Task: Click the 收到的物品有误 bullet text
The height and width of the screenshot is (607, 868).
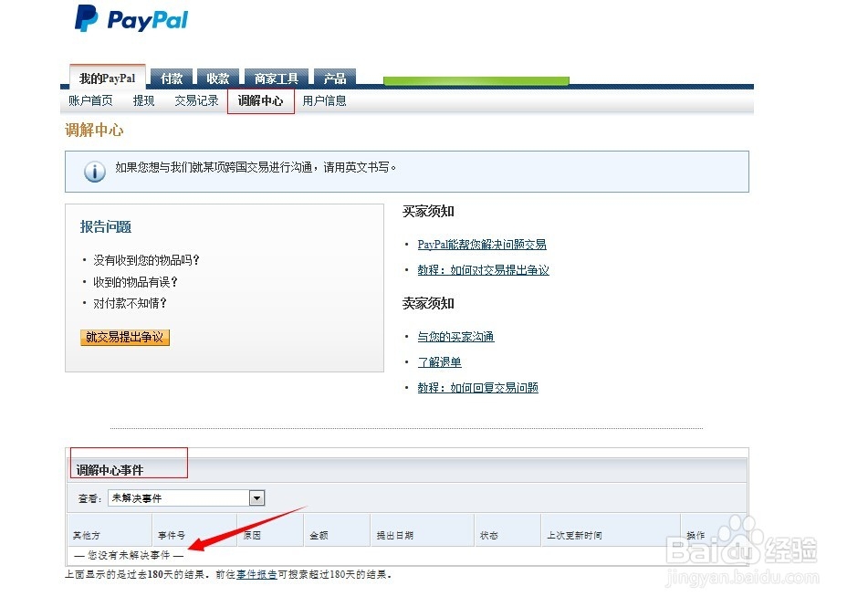Action: 135,282
